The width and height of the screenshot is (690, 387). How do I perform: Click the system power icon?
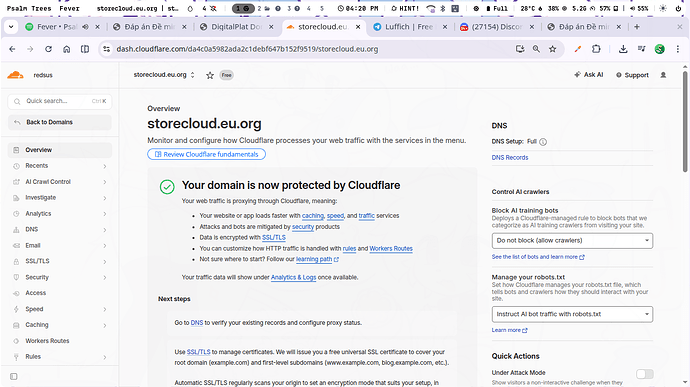point(678,8)
